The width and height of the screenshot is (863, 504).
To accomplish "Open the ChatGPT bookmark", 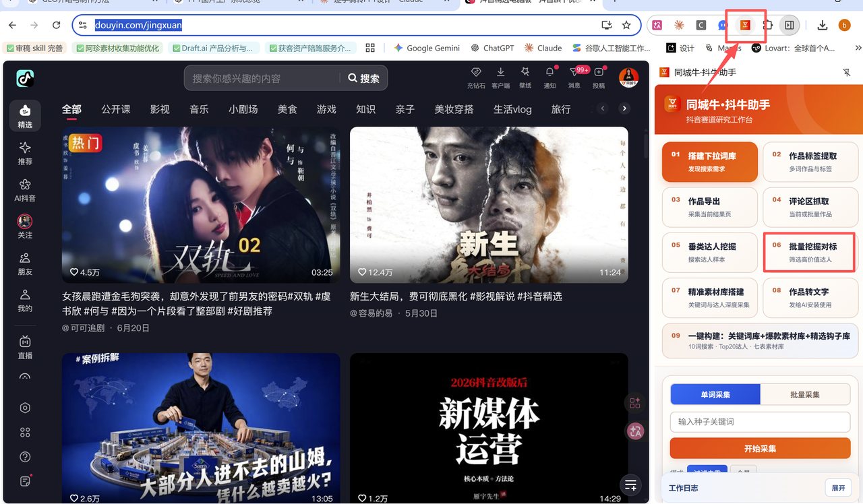I will point(493,48).
